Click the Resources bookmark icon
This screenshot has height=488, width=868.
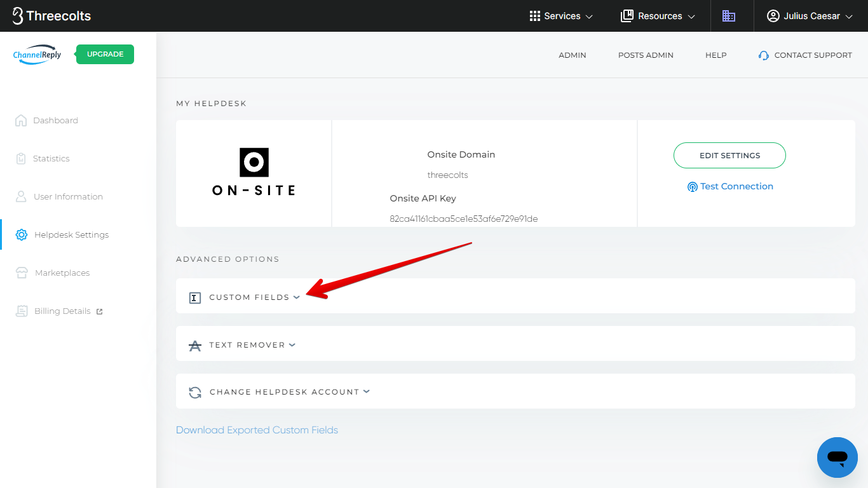(627, 16)
